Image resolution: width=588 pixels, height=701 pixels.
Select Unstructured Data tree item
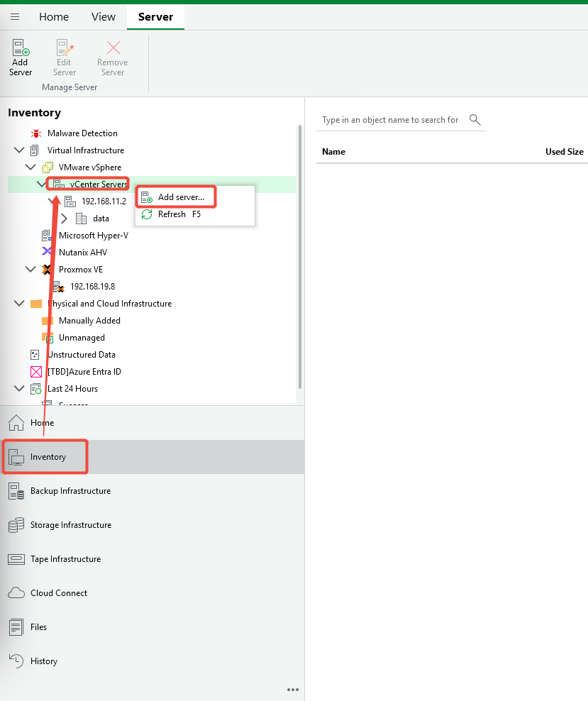click(82, 355)
